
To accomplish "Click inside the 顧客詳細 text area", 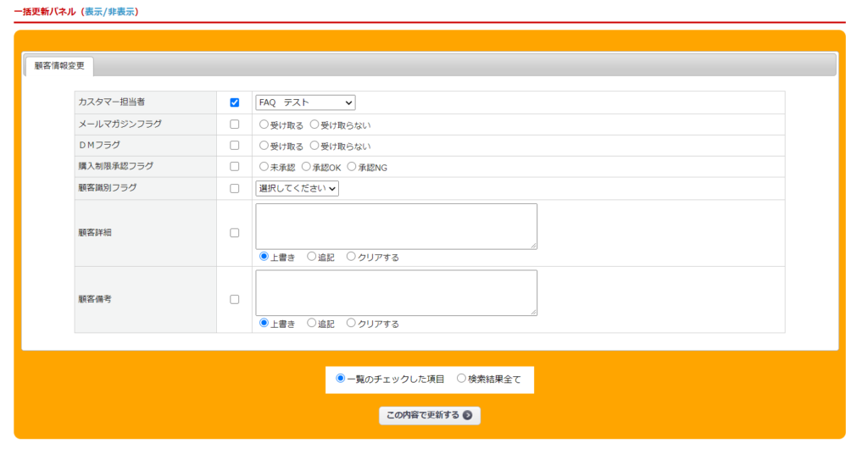I will pos(396,225).
